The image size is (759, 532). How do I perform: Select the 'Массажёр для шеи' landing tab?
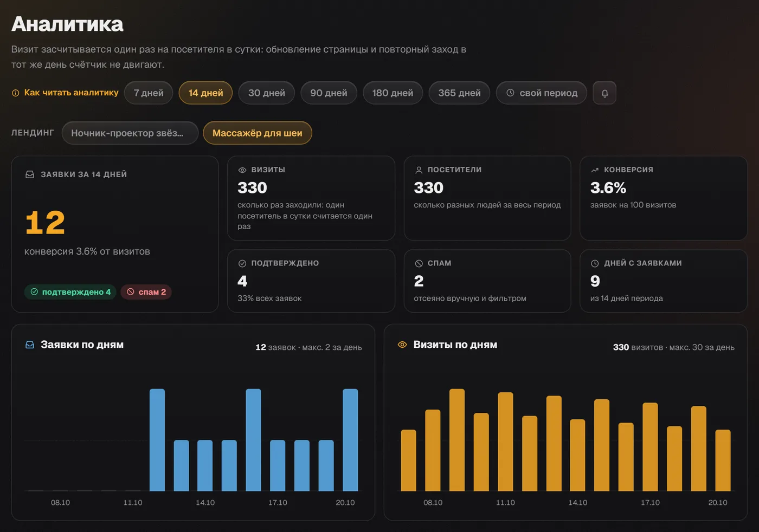click(x=258, y=133)
